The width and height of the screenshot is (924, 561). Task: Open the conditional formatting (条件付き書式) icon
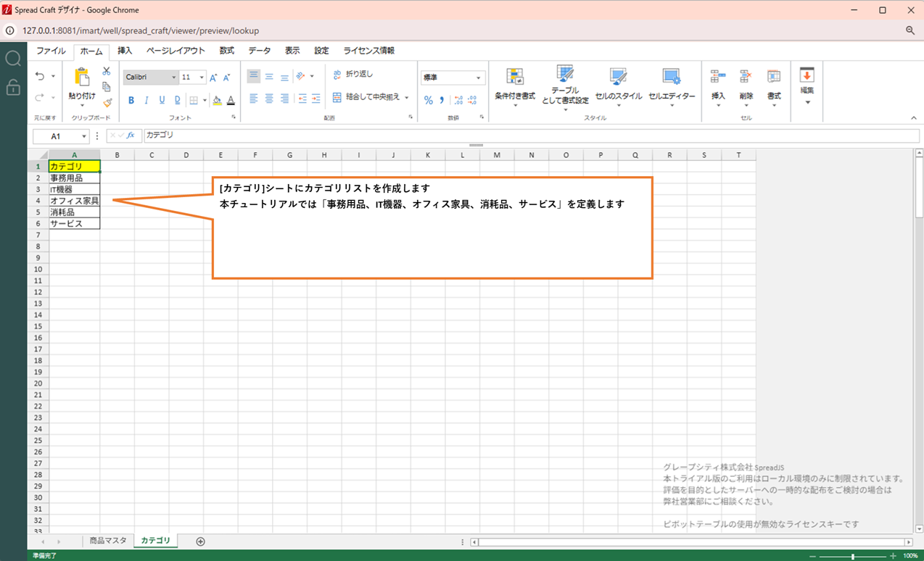[515, 78]
